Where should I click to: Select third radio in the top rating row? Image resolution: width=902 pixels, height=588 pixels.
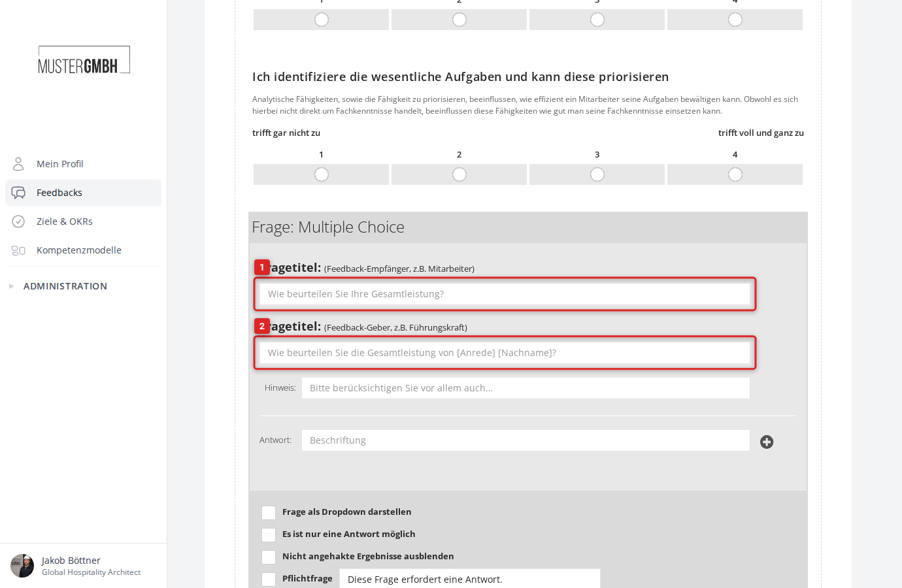(597, 20)
